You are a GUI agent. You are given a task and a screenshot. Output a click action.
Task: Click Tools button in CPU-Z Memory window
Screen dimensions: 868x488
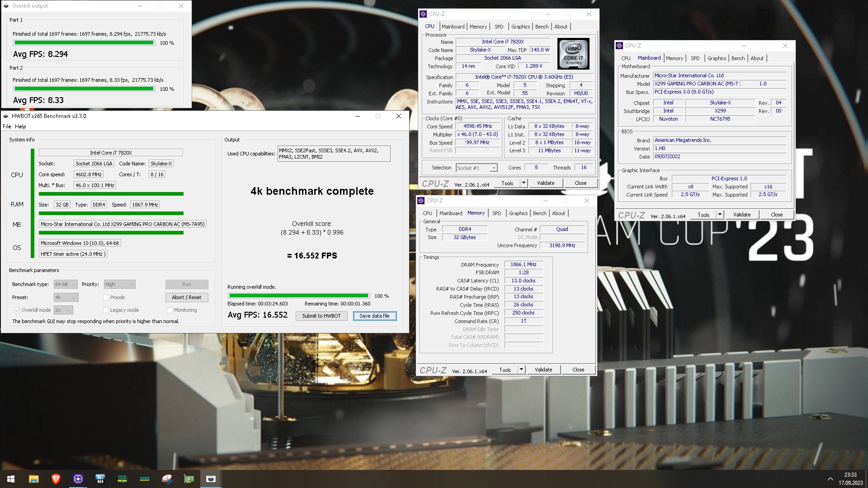505,370
